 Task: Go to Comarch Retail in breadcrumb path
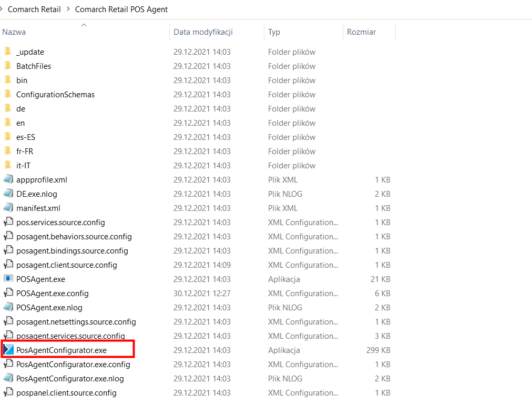point(34,9)
